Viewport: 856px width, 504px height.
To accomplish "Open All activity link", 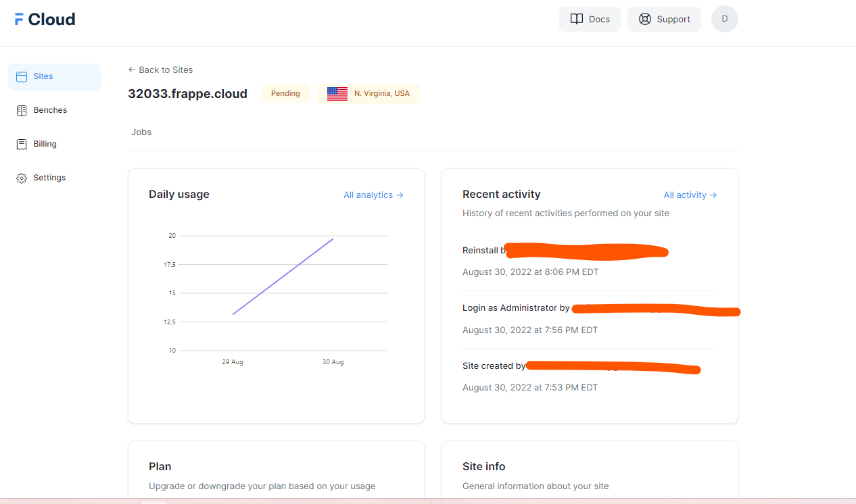I will pyautogui.click(x=690, y=195).
